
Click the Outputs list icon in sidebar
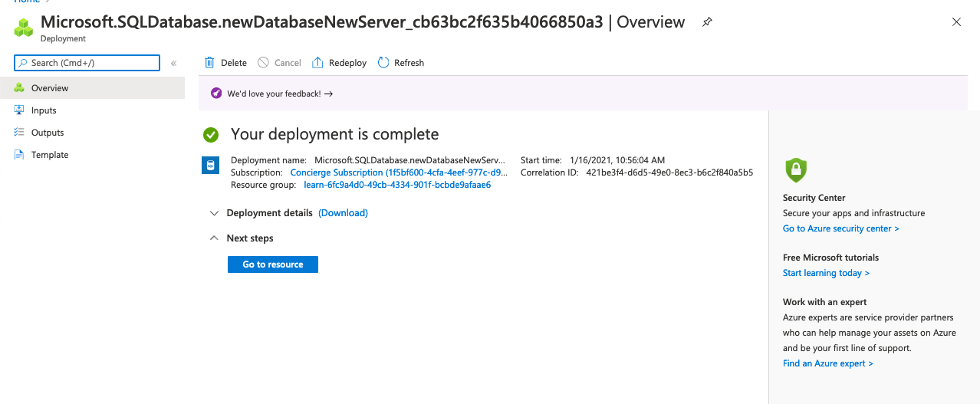(19, 133)
